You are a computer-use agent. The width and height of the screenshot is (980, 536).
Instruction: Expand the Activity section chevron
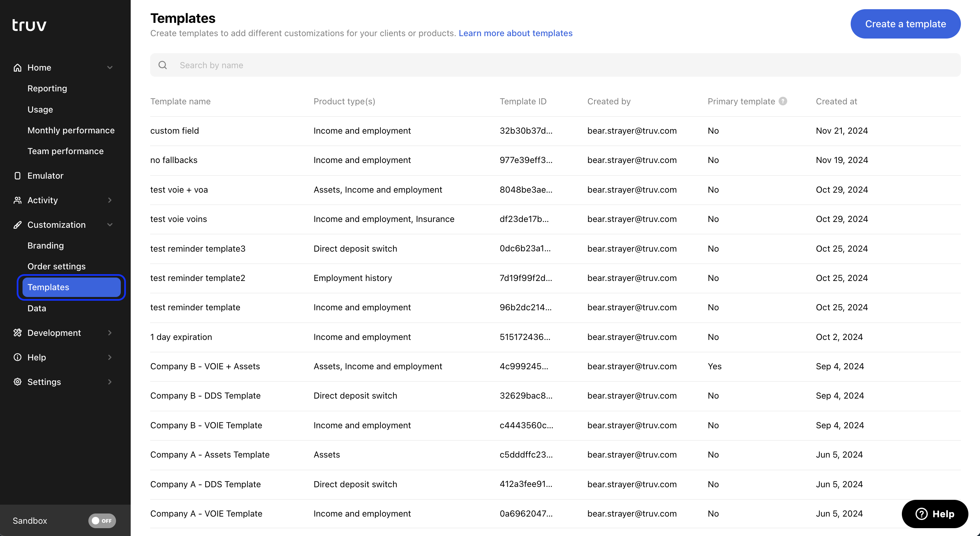coord(110,200)
